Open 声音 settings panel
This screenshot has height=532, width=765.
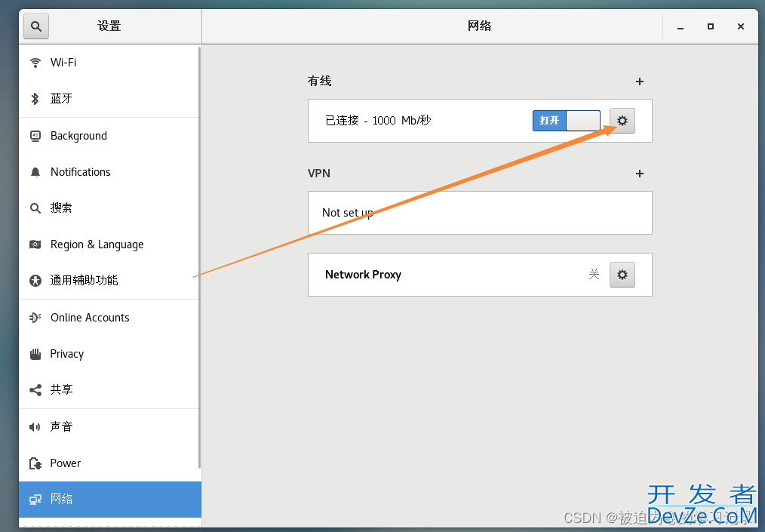point(110,427)
